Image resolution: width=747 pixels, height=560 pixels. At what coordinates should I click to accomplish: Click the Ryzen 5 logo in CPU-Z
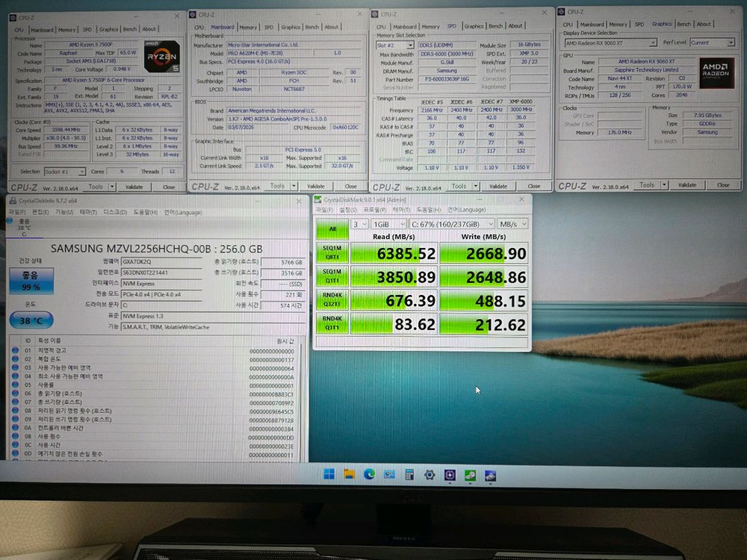point(161,57)
